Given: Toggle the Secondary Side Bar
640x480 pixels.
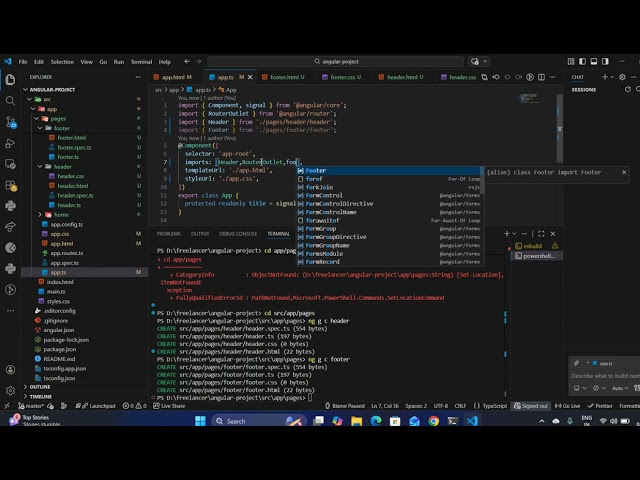Looking at the screenshot, I should pos(605,62).
